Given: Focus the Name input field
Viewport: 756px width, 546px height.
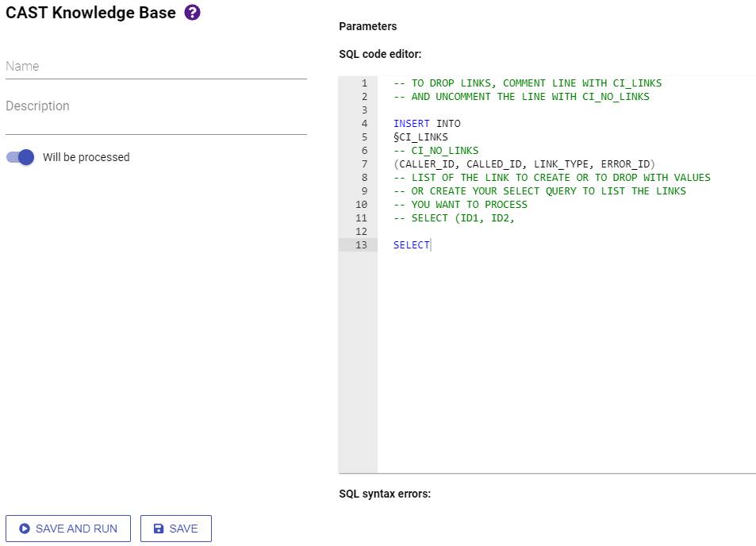Looking at the screenshot, I should coord(155,67).
